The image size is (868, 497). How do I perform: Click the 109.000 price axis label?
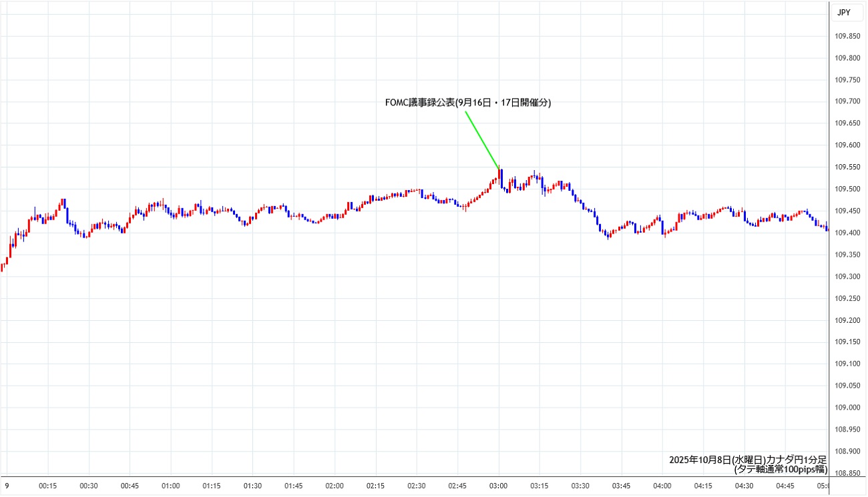pyautogui.click(x=848, y=408)
